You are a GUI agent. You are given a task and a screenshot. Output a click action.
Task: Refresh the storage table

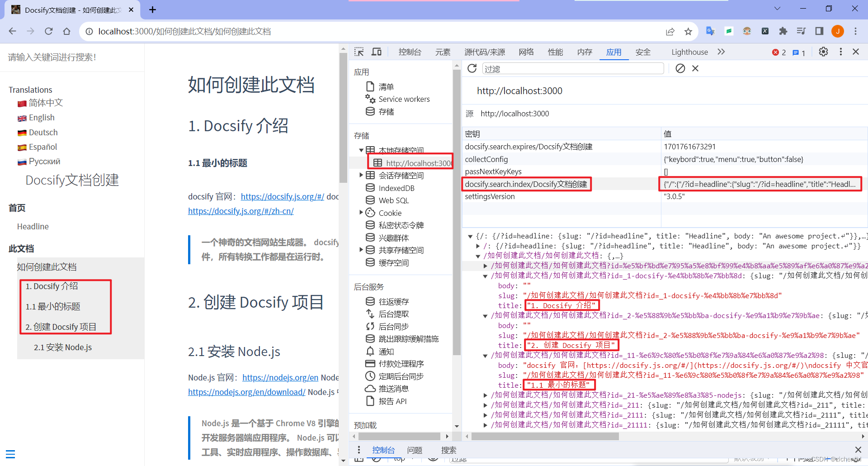tap(472, 68)
